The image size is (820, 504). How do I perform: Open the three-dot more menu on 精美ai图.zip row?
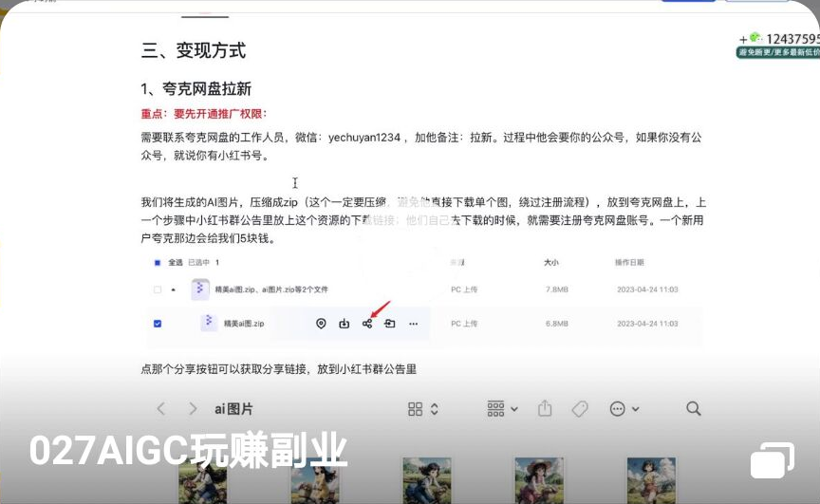pos(413,324)
